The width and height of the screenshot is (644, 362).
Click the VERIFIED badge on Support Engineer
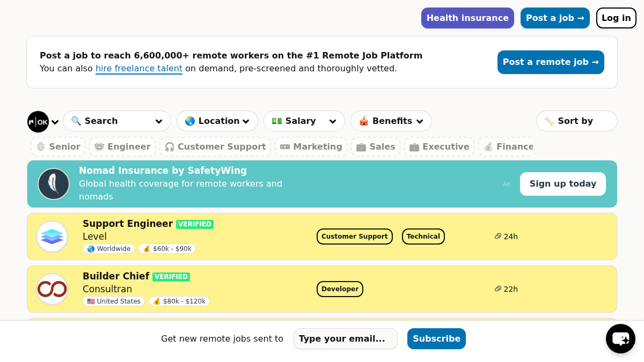(195, 224)
